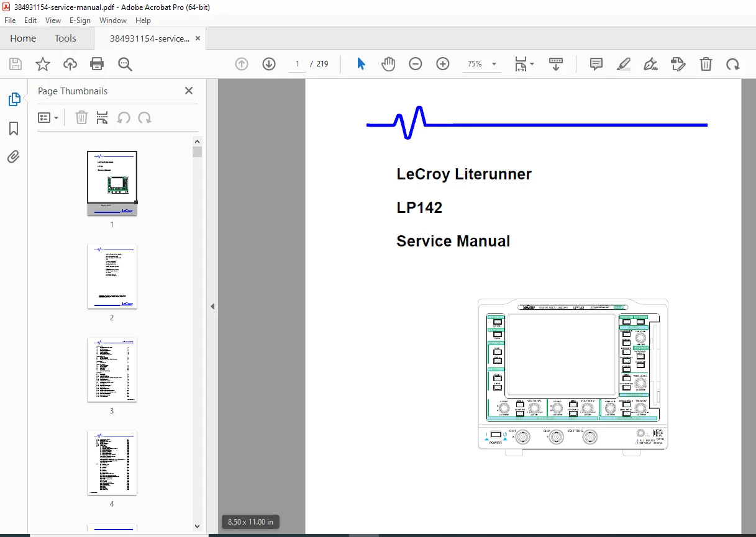
Task: Open the Help menu
Action: click(x=143, y=20)
